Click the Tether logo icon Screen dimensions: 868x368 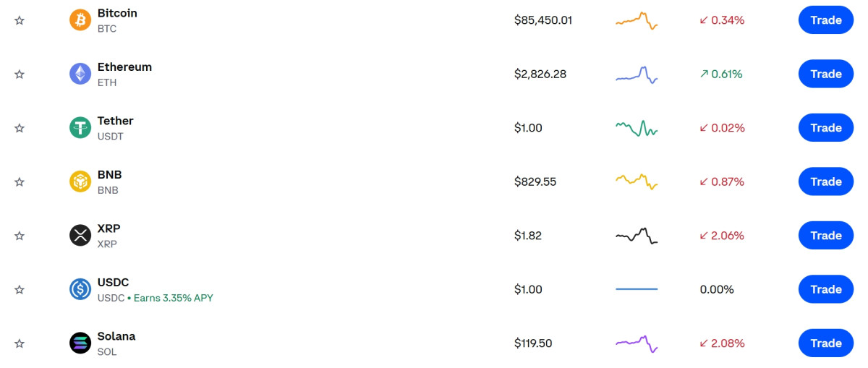tap(80, 128)
